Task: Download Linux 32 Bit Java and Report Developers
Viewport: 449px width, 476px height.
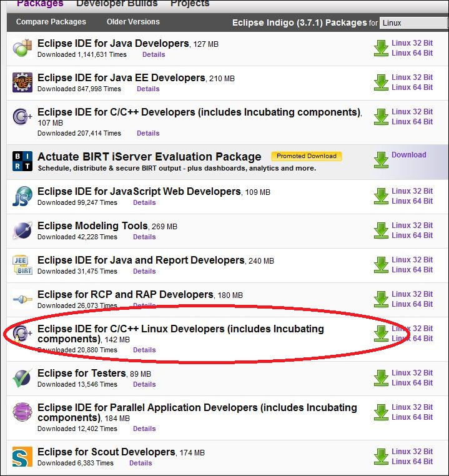Action: 412,260
